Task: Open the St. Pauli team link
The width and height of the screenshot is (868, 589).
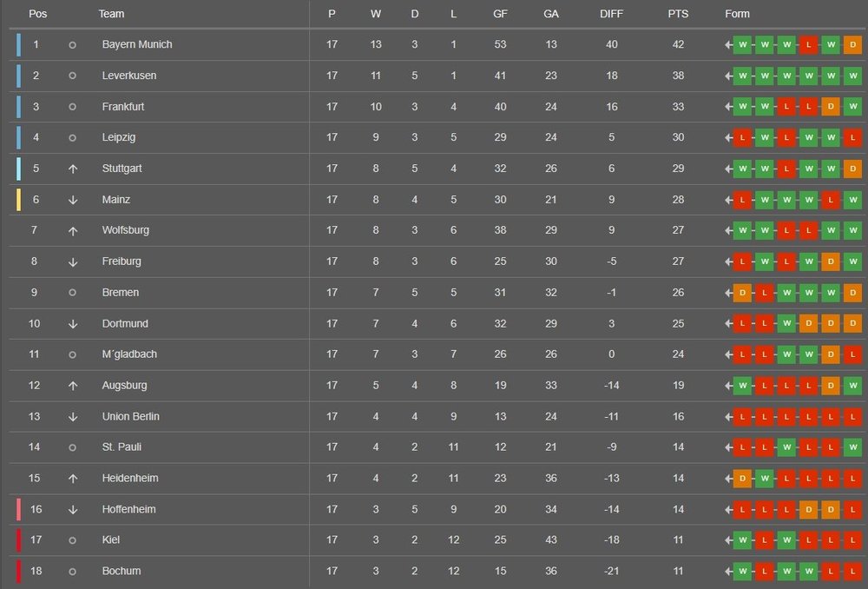Action: 122,447
